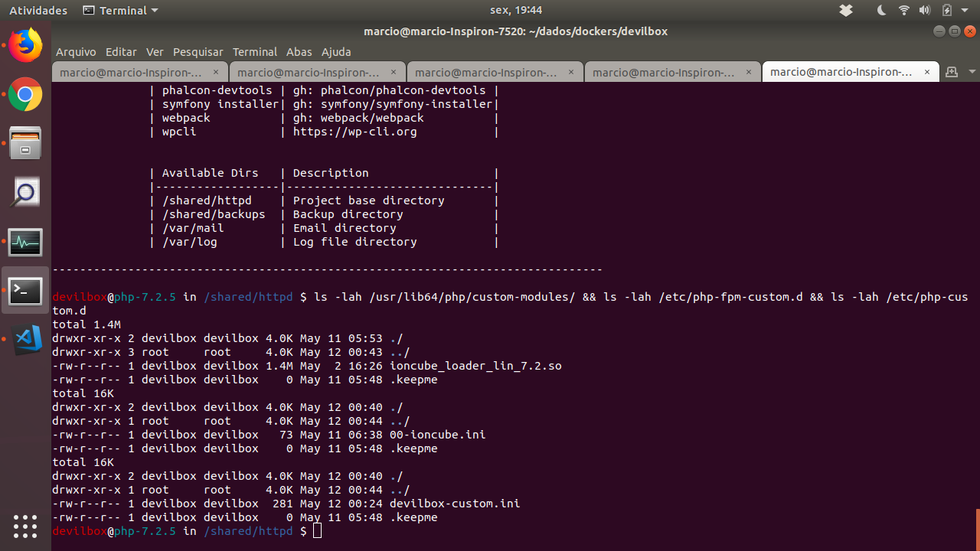
Task: Open the Pesquisar menu
Action: click(x=198, y=51)
